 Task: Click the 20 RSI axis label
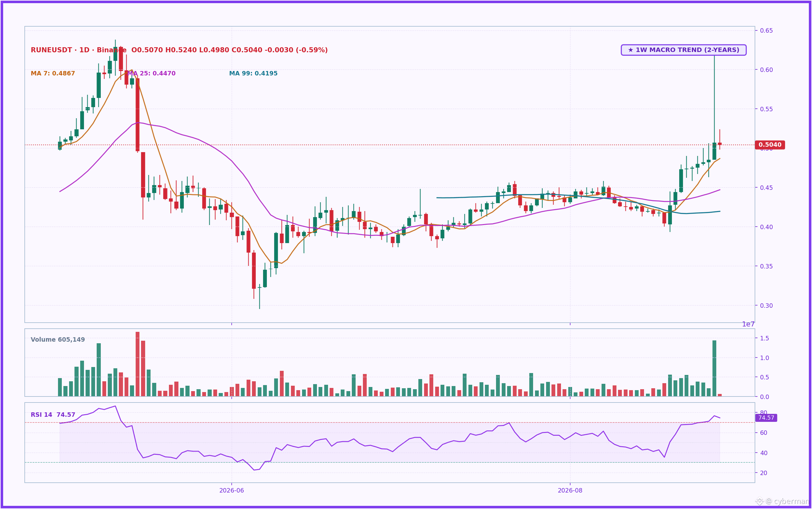764,473
